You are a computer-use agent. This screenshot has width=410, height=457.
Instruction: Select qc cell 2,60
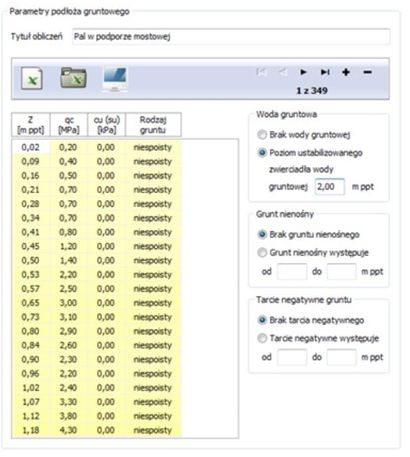point(68,345)
